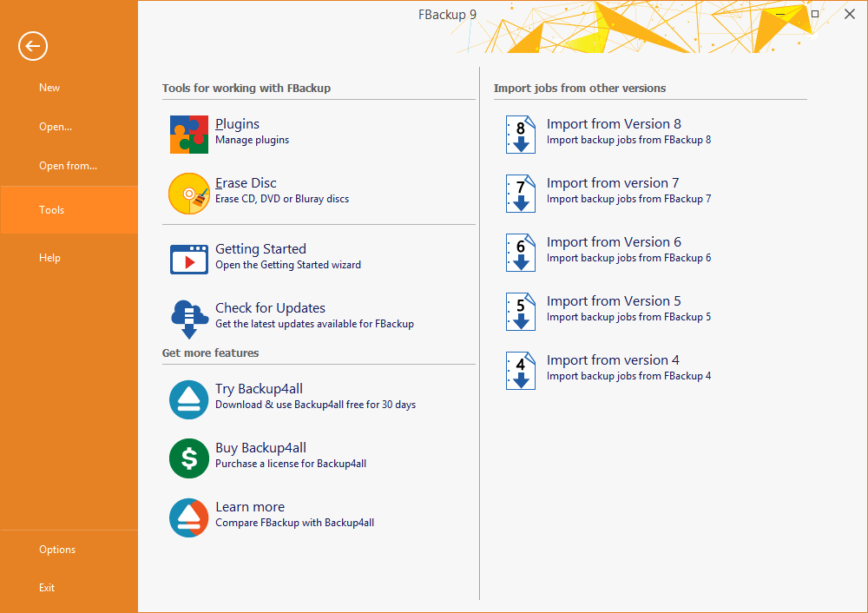Click the Import from Version 8 icon
This screenshot has width=868, height=613.
521,134
